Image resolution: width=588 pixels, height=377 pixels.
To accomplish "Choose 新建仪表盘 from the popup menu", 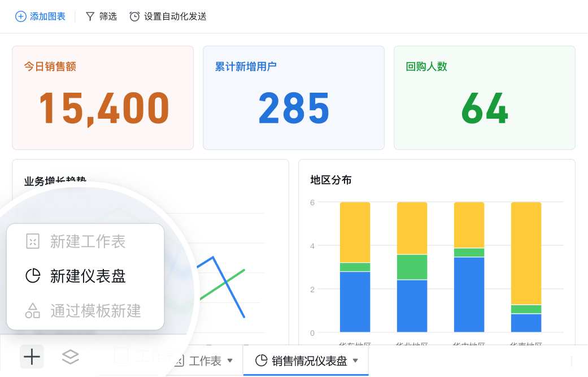I will click(x=85, y=276).
